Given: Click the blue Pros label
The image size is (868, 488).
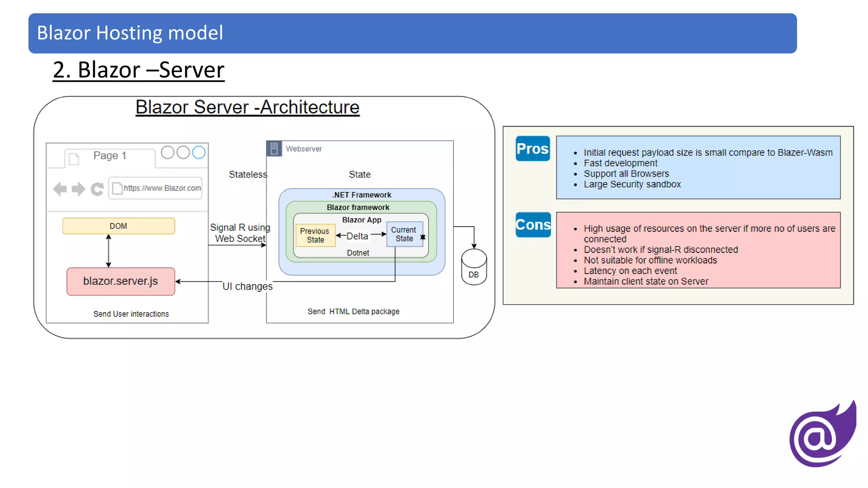Looking at the screenshot, I should [532, 149].
